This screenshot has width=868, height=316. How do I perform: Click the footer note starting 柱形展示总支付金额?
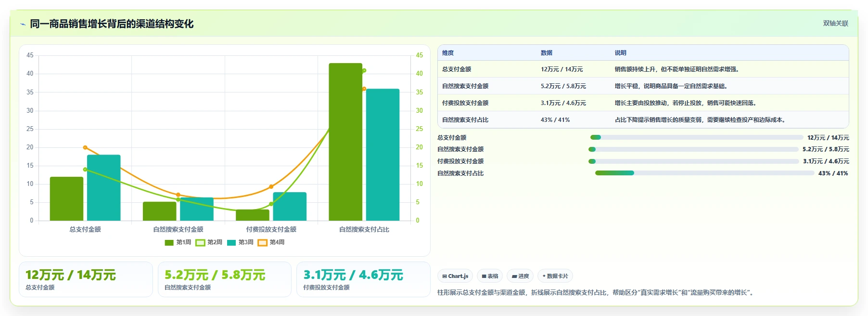coord(596,292)
